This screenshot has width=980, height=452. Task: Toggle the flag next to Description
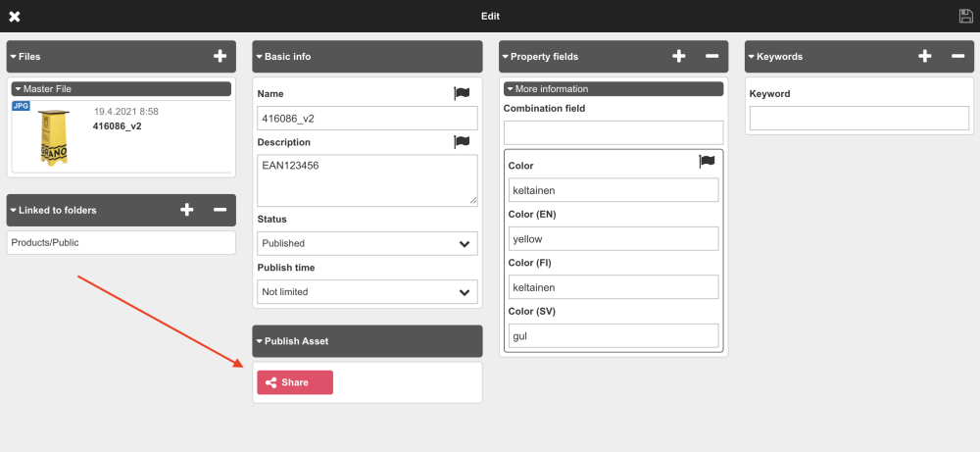tap(462, 142)
